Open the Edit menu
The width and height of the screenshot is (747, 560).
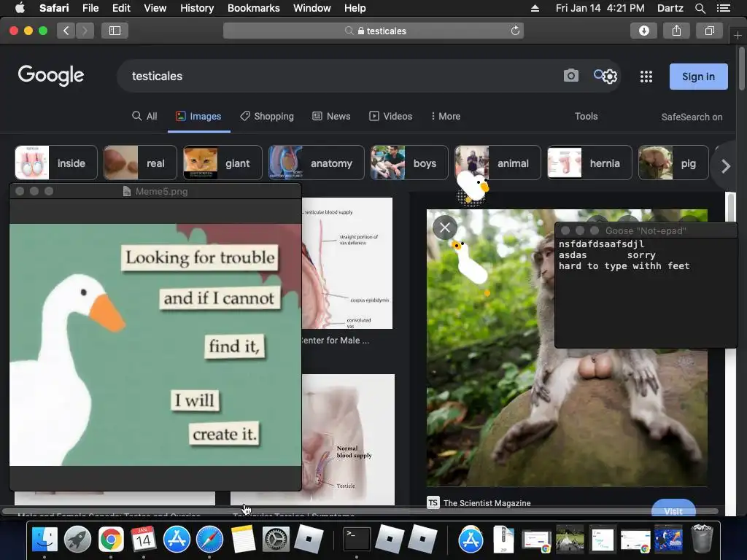[122, 8]
